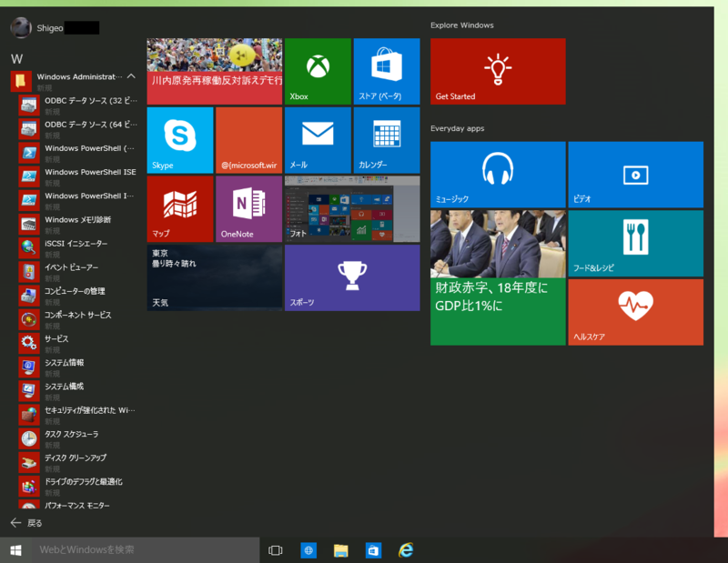Open the Store taskbar icon
728x563 pixels.
point(373,550)
